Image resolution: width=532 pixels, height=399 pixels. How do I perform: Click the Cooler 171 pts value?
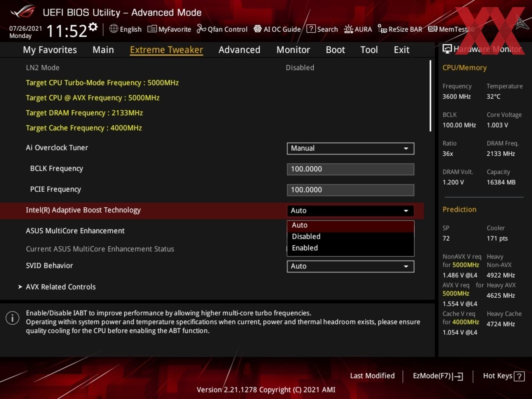pyautogui.click(x=497, y=238)
